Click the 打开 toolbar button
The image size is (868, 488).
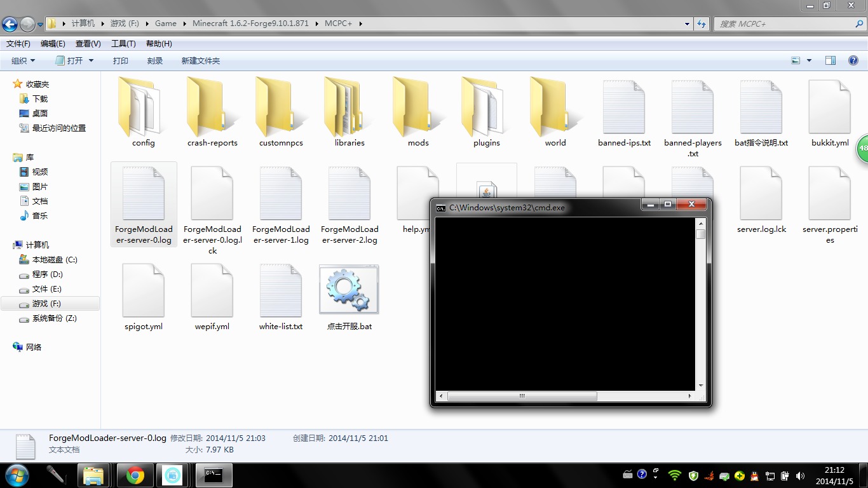pos(69,60)
